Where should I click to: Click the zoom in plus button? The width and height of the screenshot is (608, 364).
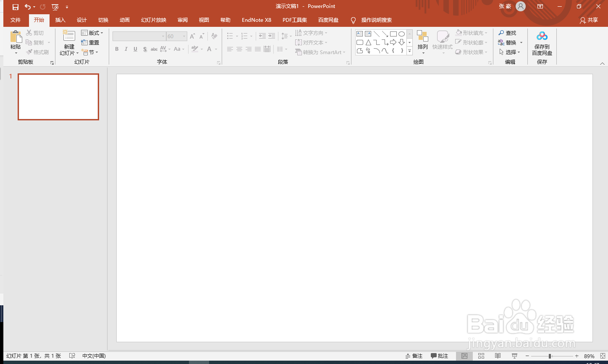(x=577, y=356)
